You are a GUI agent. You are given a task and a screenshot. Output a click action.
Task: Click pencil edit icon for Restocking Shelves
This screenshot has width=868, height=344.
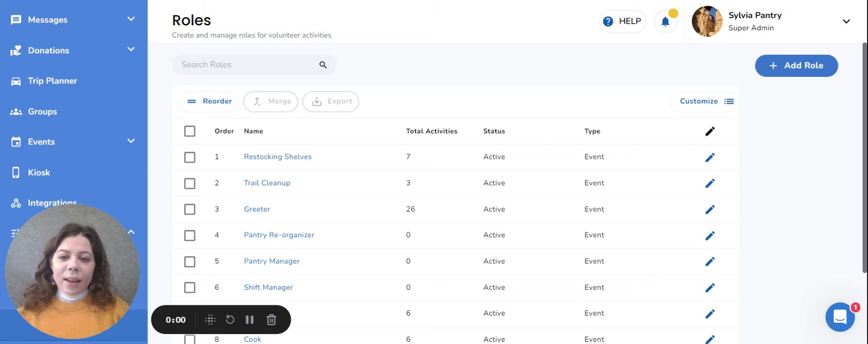(x=710, y=157)
